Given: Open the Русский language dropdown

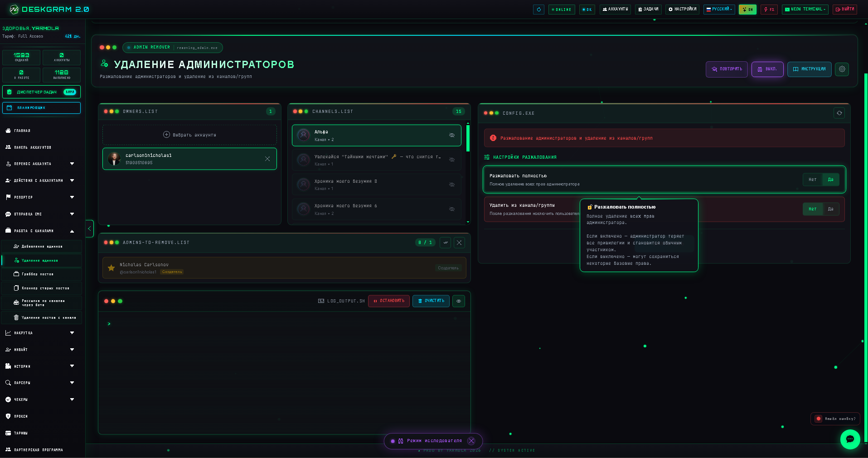Looking at the screenshot, I should point(719,9).
